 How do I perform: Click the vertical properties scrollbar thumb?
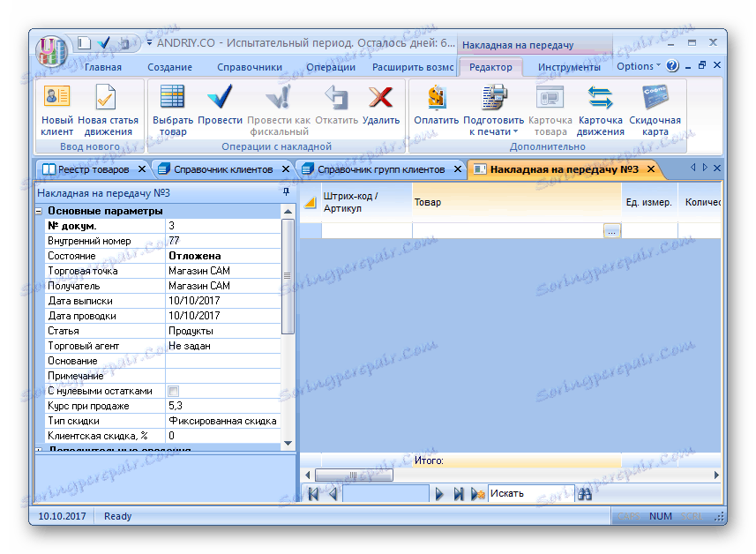click(x=288, y=276)
